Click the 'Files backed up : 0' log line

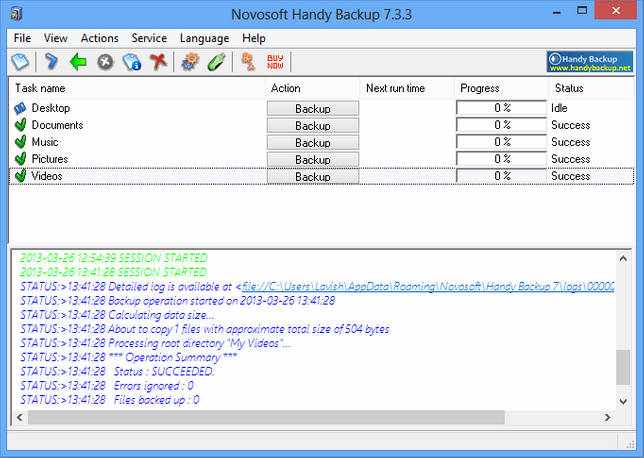click(110, 400)
